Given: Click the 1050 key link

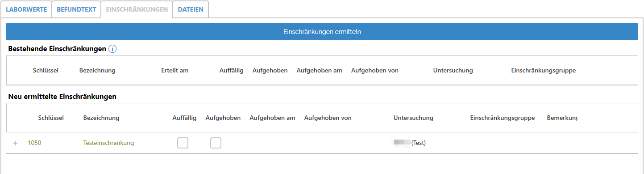Looking at the screenshot, I should [34, 143].
